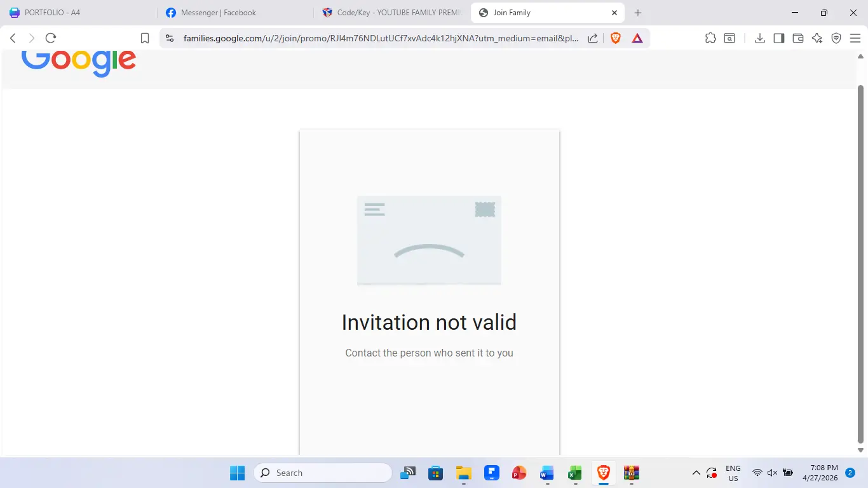This screenshot has width=868, height=488.
Task: Open Excel from taskbar
Action: [575, 473]
